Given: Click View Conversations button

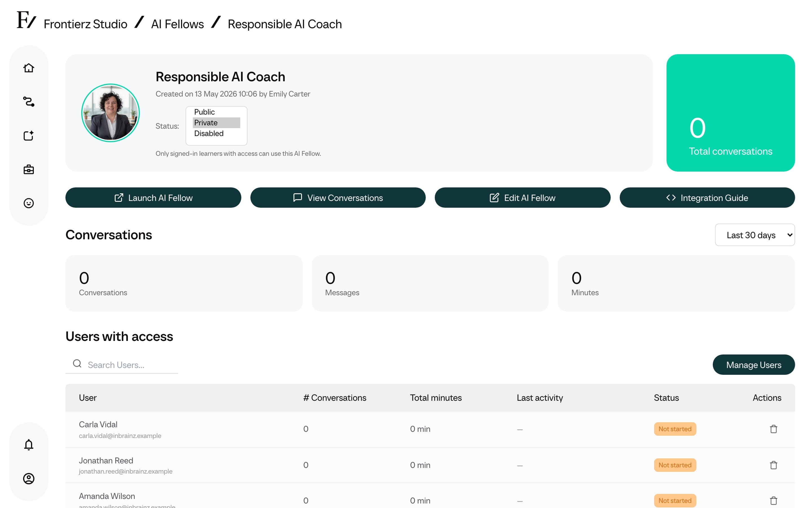Looking at the screenshot, I should click(338, 198).
